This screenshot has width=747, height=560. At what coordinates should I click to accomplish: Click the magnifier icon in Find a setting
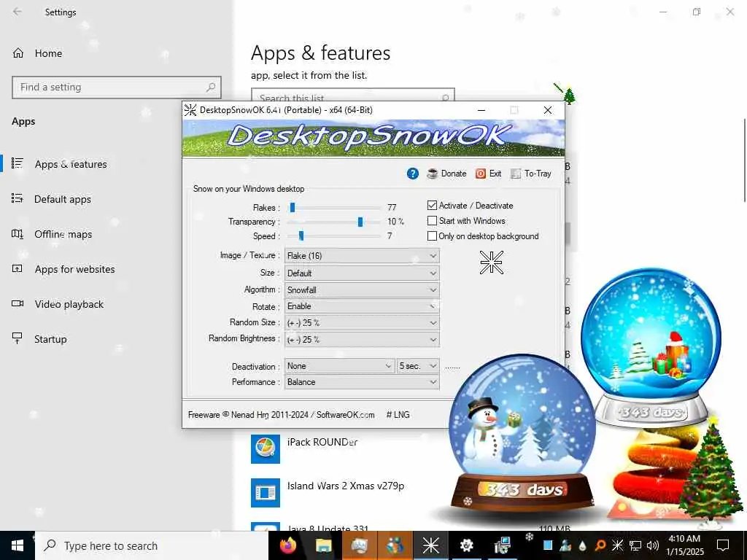[211, 87]
